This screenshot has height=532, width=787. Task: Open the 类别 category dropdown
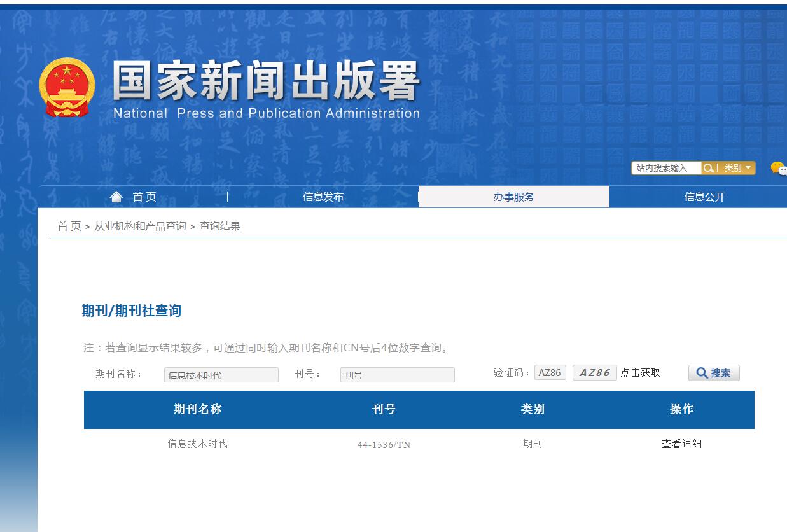tap(734, 168)
